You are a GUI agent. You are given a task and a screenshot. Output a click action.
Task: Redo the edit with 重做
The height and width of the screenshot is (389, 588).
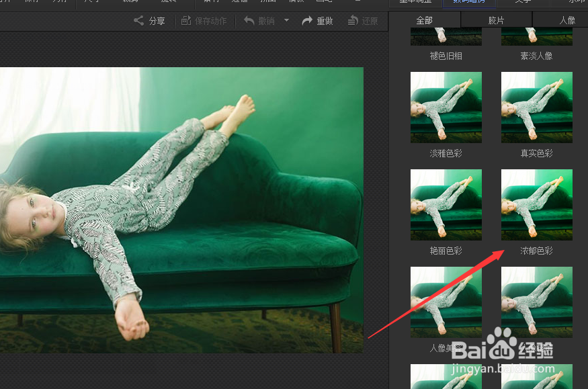click(x=317, y=21)
